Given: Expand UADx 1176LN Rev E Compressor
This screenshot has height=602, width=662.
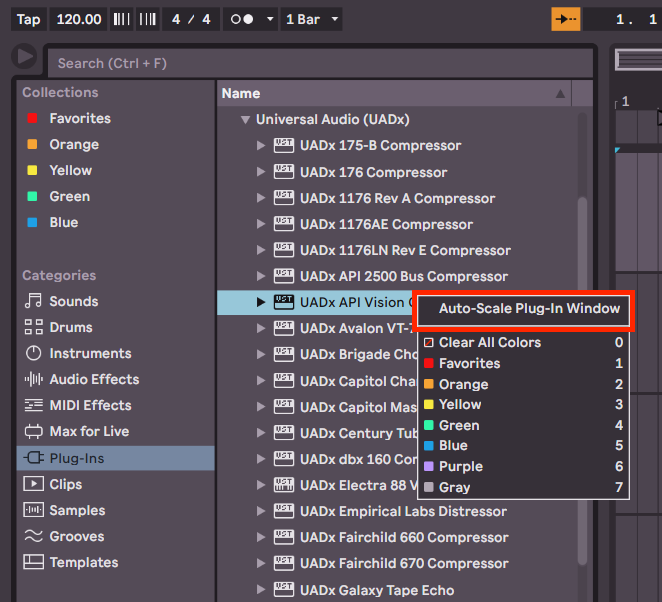Looking at the screenshot, I should [261, 250].
